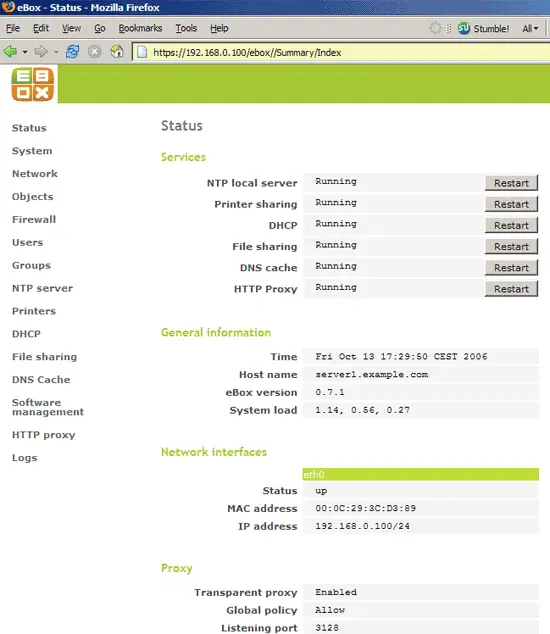The image size is (550, 634).
Task: Open Groups in sidebar
Action: coord(31,265)
